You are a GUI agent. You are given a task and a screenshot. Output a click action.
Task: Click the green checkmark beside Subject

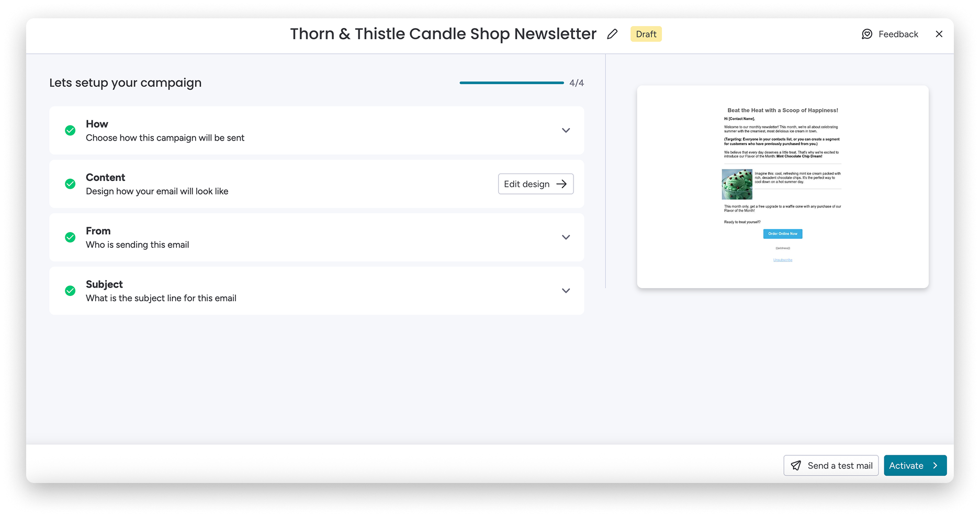(x=70, y=290)
